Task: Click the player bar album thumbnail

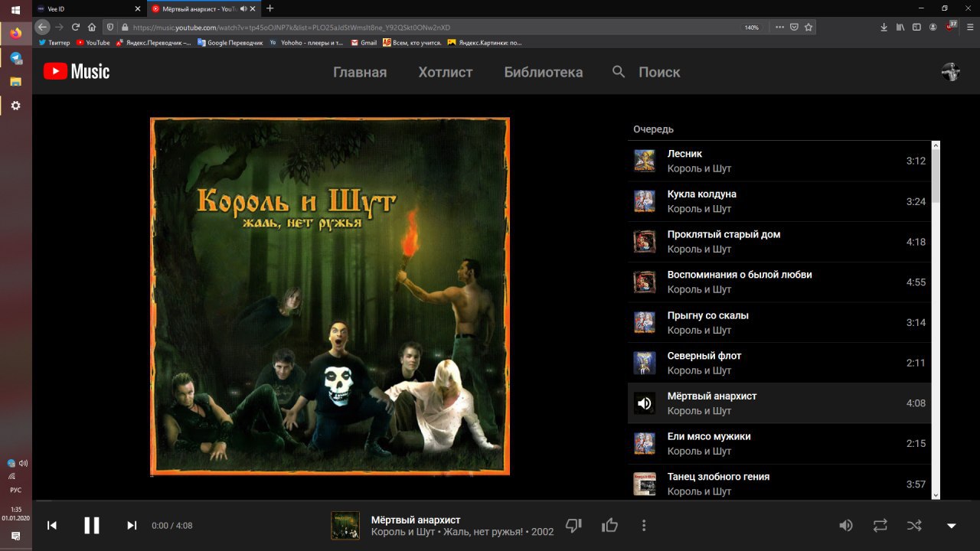Action: (345, 525)
